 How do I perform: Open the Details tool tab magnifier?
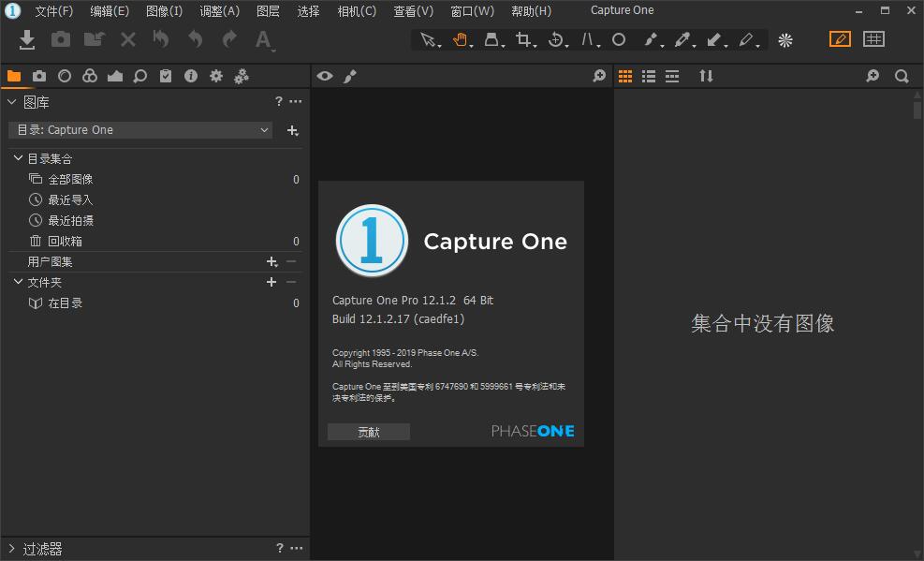click(140, 76)
